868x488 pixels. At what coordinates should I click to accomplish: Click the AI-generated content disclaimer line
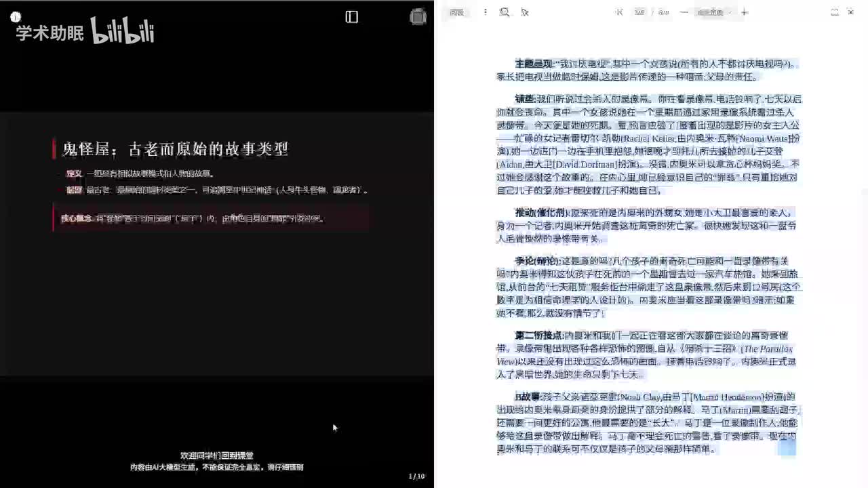point(217,467)
